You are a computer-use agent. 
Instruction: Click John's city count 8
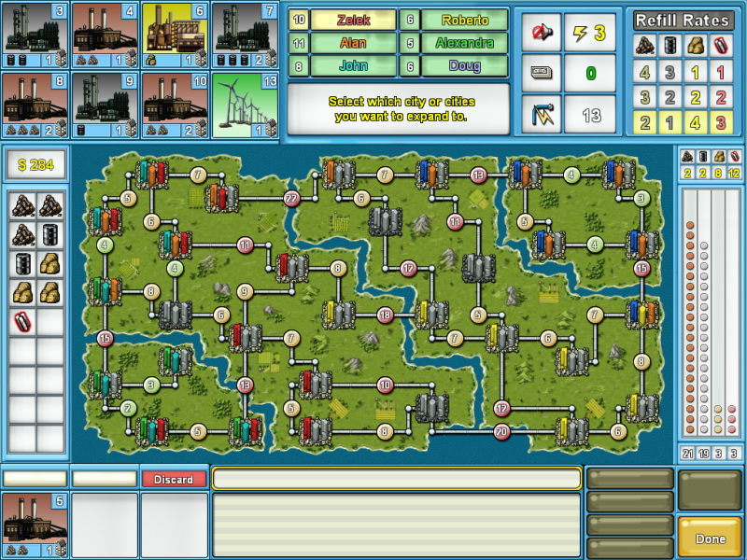[x=299, y=65]
